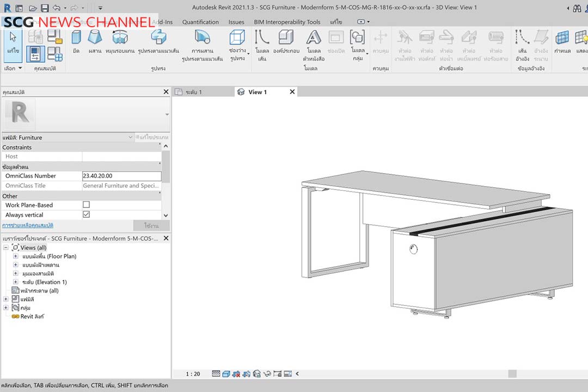Click the view scale 1 : 20 button
Image resolution: width=588 pixels, height=392 pixels.
pos(193,374)
